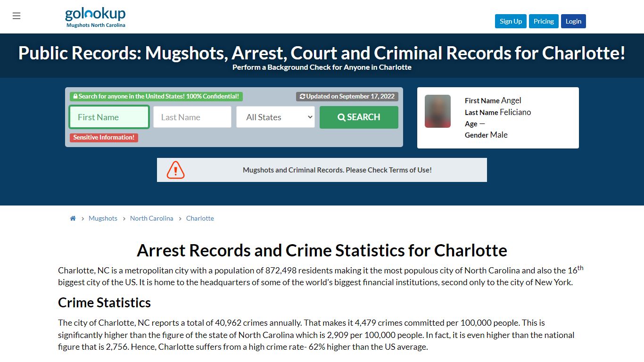Open the Charlotte breadcrumb link
Screen dimensions: 644x362
(200, 218)
